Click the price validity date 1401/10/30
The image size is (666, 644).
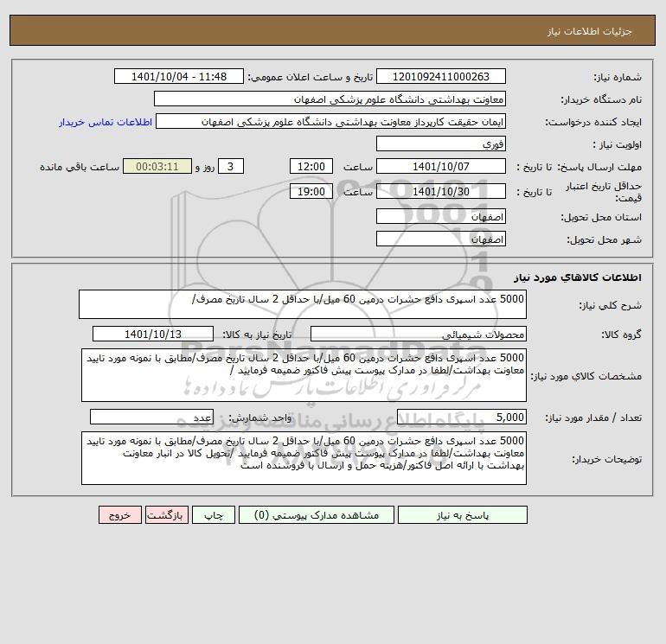[x=441, y=191]
